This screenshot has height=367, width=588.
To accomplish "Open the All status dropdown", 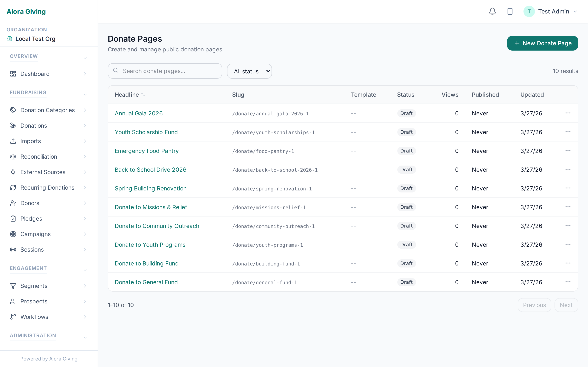I will coord(249,71).
